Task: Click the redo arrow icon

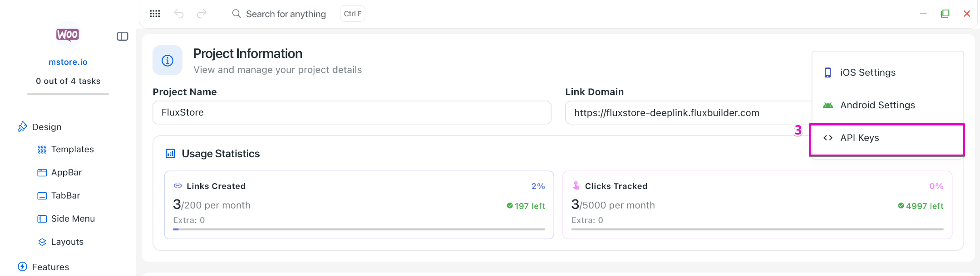Action: click(x=202, y=14)
